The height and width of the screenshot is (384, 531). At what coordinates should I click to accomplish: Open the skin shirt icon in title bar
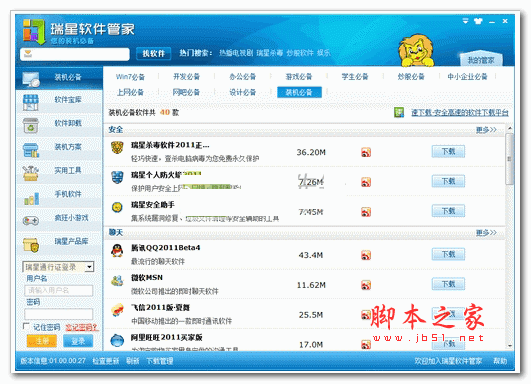click(x=478, y=21)
